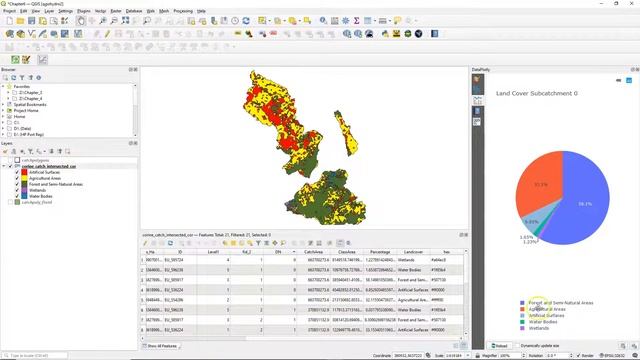Expand the D:\Chapter_4 favorite folder
The width and height of the screenshot is (640, 360).
tap(8, 98)
